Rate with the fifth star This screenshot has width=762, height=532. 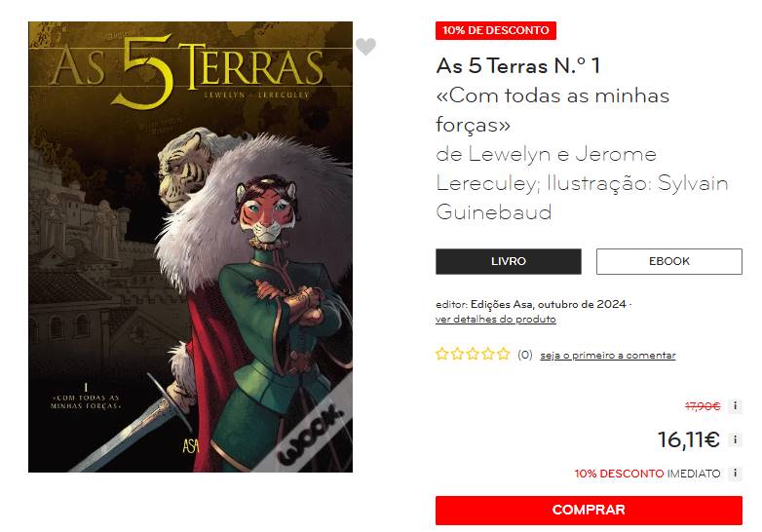pyautogui.click(x=504, y=354)
